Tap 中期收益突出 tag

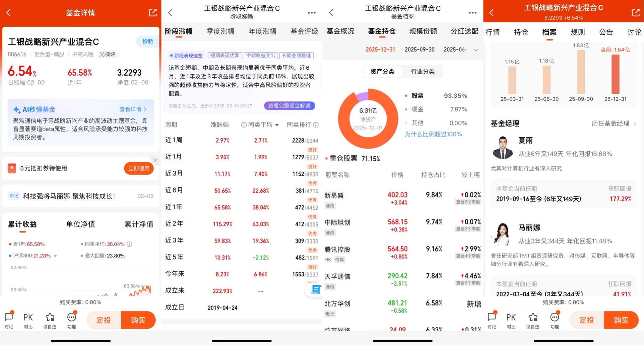[x=261, y=56]
